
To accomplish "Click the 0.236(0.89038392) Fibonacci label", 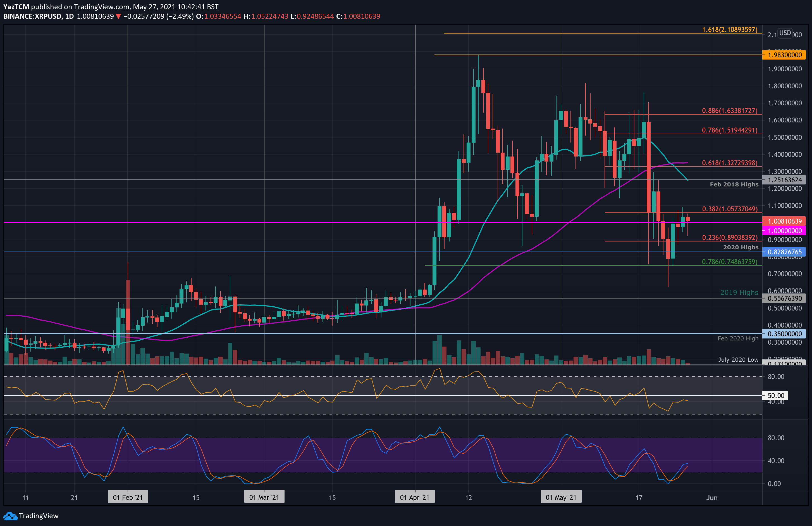I will point(729,237).
